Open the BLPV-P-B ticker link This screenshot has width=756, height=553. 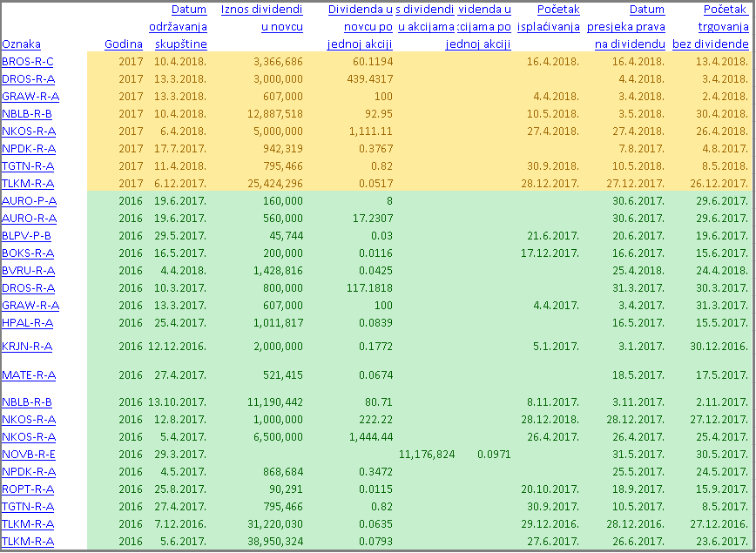click(x=26, y=236)
